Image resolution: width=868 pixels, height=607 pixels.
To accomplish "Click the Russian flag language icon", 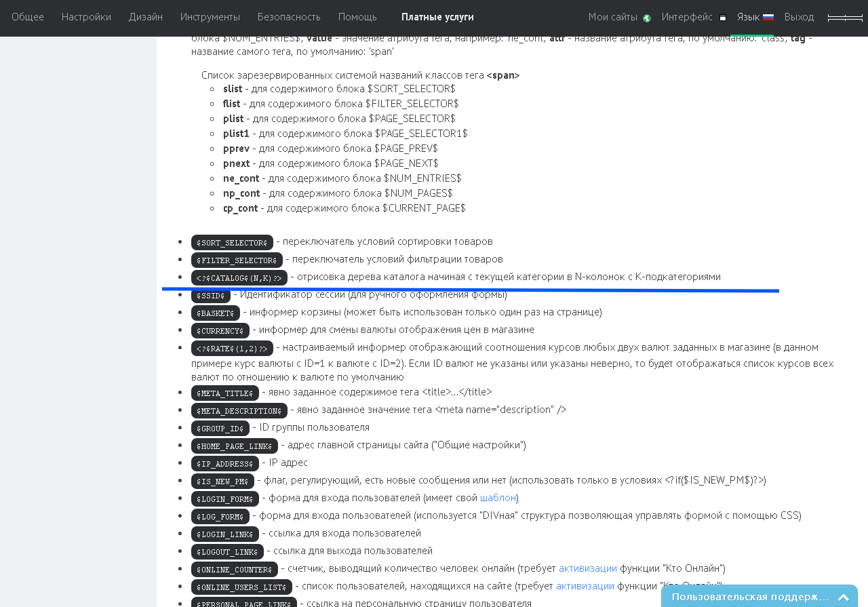I will pyautogui.click(x=768, y=18).
